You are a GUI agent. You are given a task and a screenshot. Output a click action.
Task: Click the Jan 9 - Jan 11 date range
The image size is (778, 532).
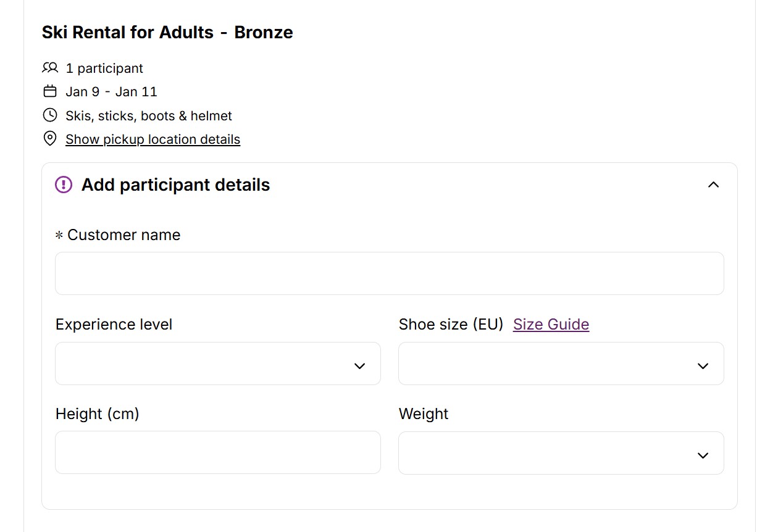tap(111, 92)
